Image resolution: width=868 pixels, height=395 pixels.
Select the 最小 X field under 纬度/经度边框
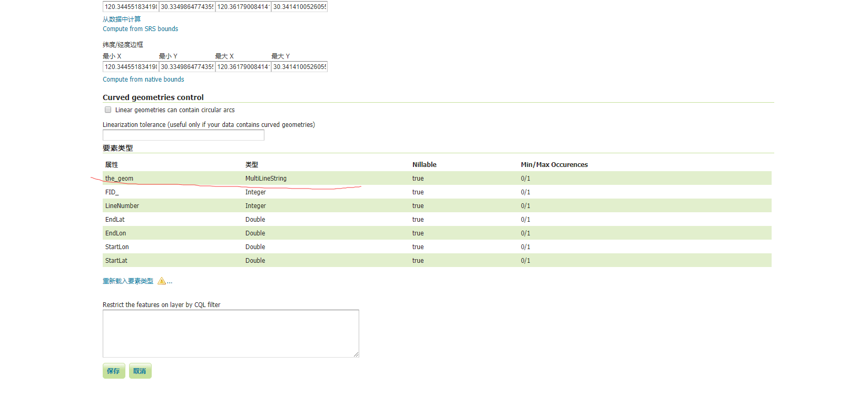131,67
